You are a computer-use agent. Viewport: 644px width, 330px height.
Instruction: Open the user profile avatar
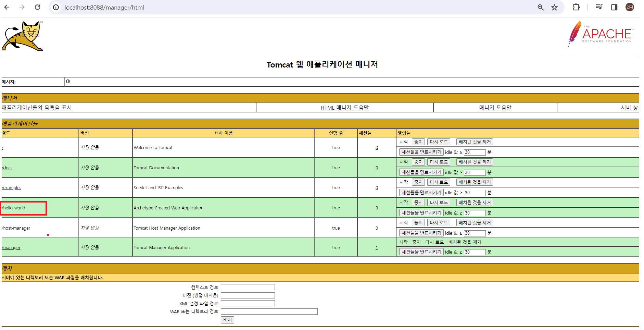point(630,7)
